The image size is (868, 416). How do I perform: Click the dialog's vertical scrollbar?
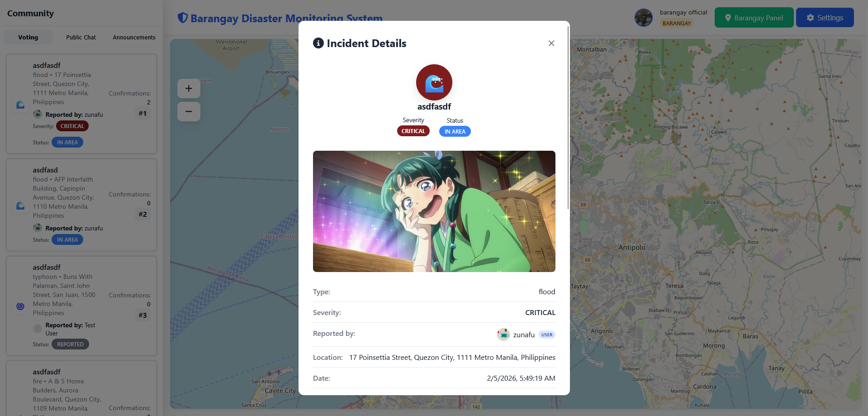pos(568,118)
